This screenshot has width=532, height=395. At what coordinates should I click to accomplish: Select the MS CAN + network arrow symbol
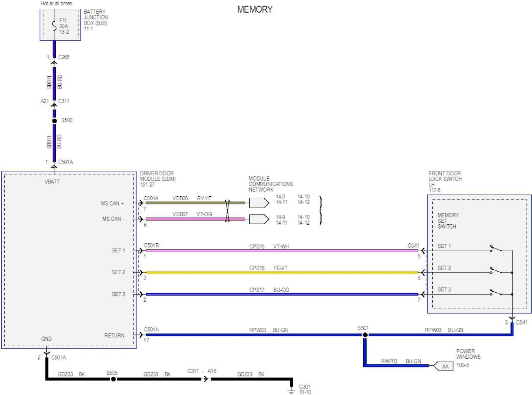[x=259, y=203]
